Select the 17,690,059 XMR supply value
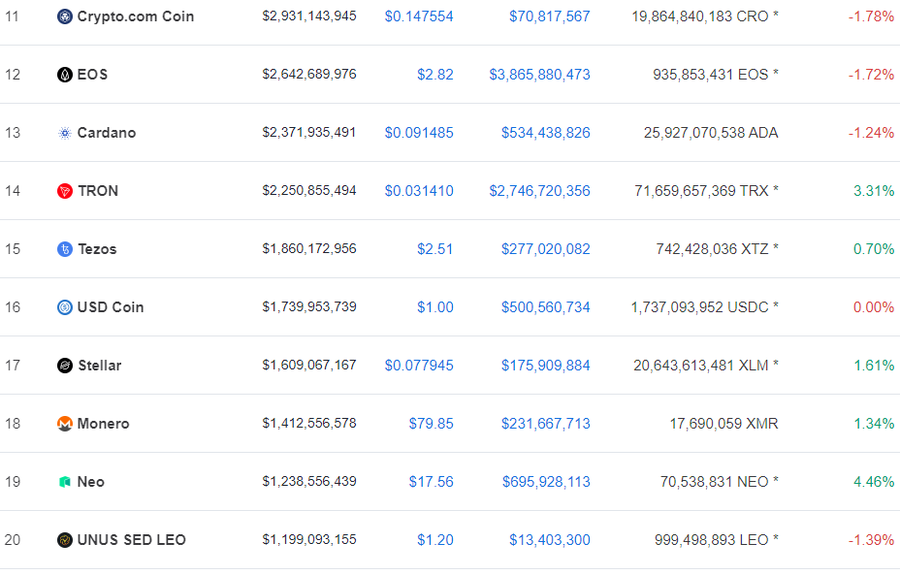 [x=724, y=424]
